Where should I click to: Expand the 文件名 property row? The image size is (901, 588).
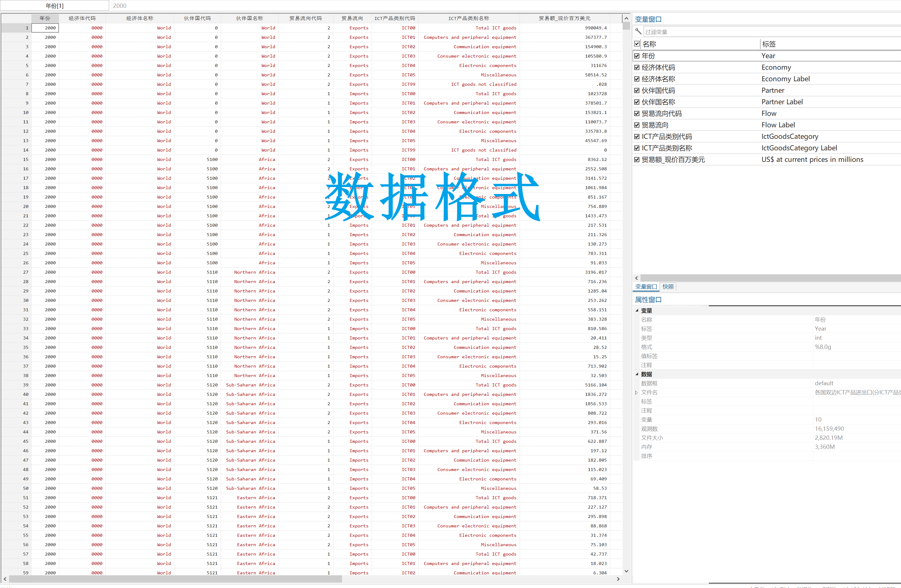[636, 393]
